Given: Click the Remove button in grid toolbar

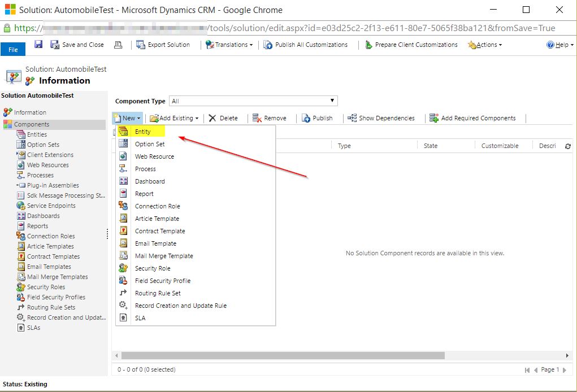Looking at the screenshot, I should 270,118.
